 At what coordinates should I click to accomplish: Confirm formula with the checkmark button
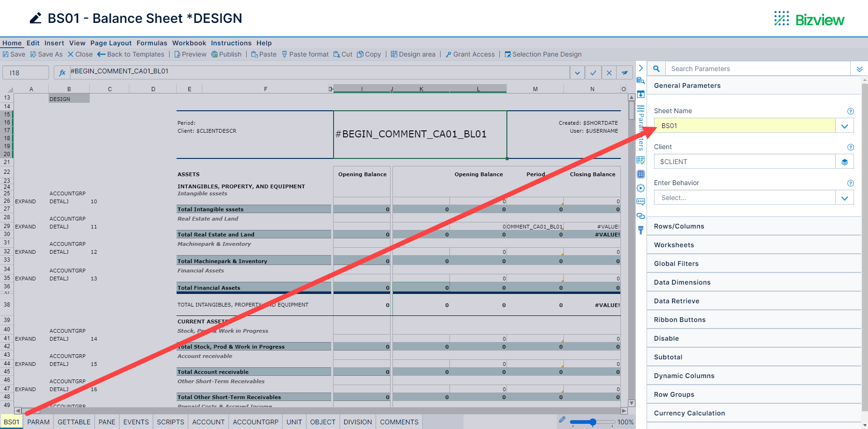593,72
